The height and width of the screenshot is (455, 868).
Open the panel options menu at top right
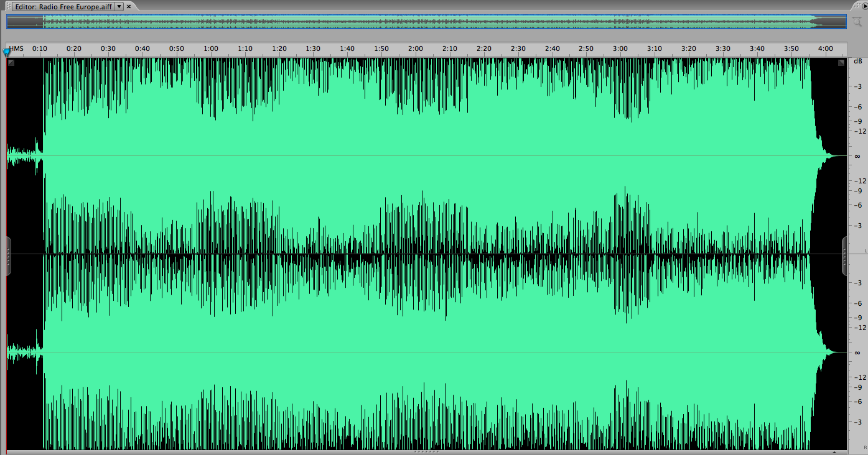pyautogui.click(x=864, y=6)
